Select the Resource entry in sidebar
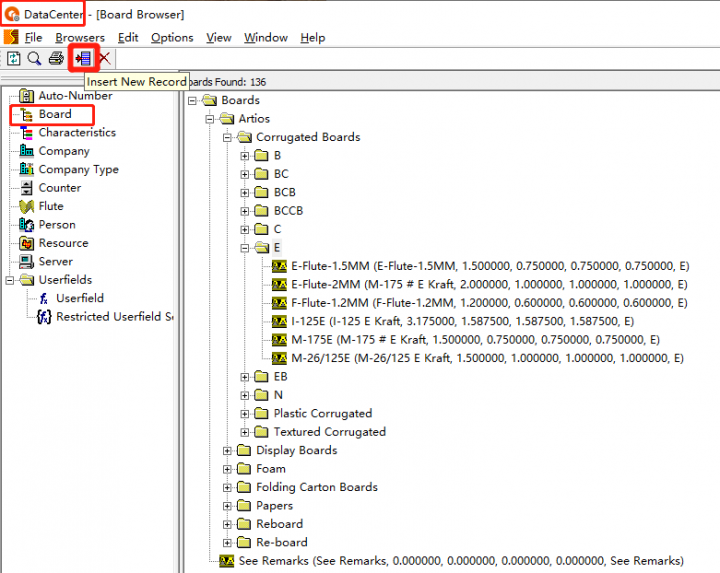The width and height of the screenshot is (720, 573). [63, 243]
